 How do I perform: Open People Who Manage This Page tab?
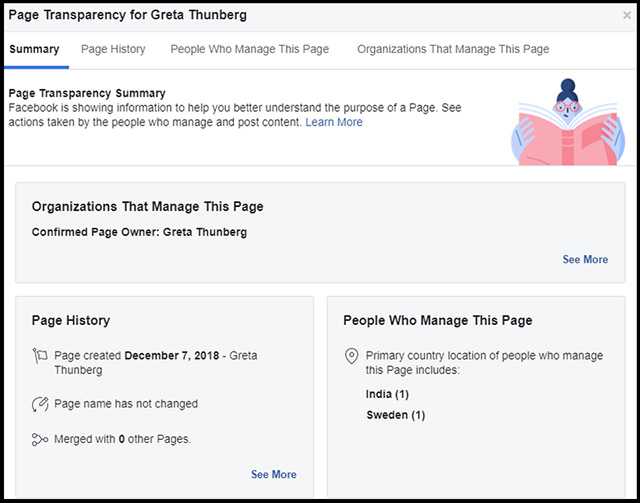tap(249, 49)
